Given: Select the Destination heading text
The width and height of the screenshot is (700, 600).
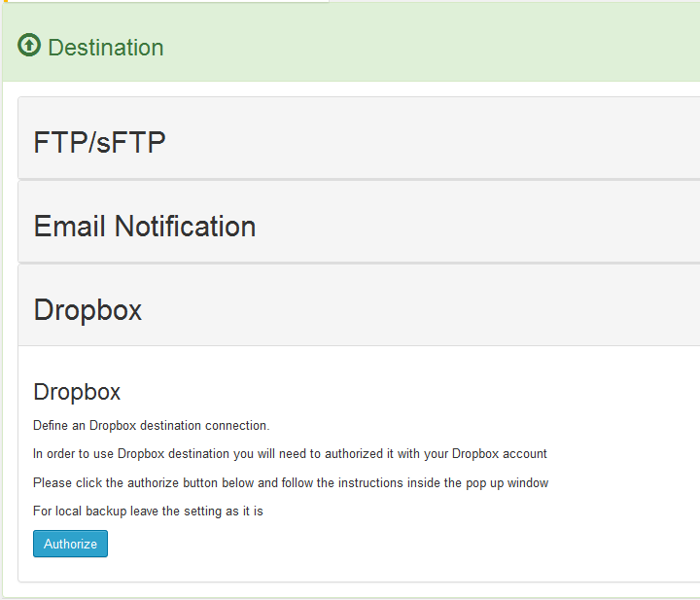Looking at the screenshot, I should click(x=106, y=48).
